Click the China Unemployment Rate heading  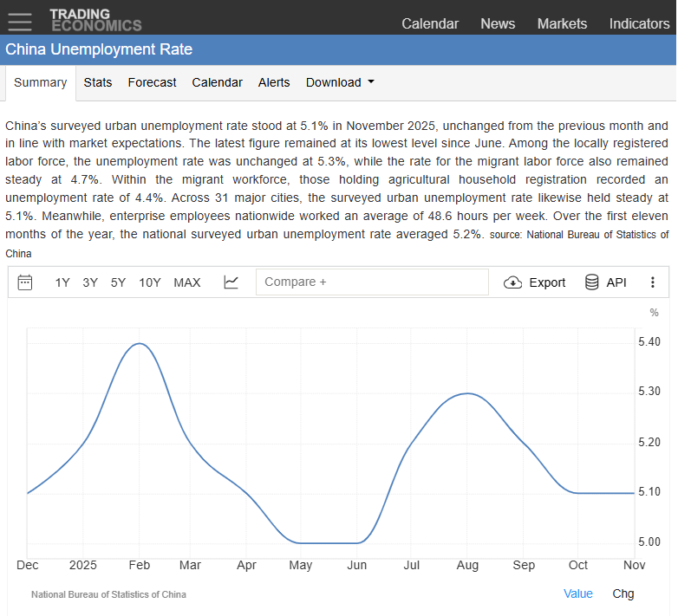99,49
